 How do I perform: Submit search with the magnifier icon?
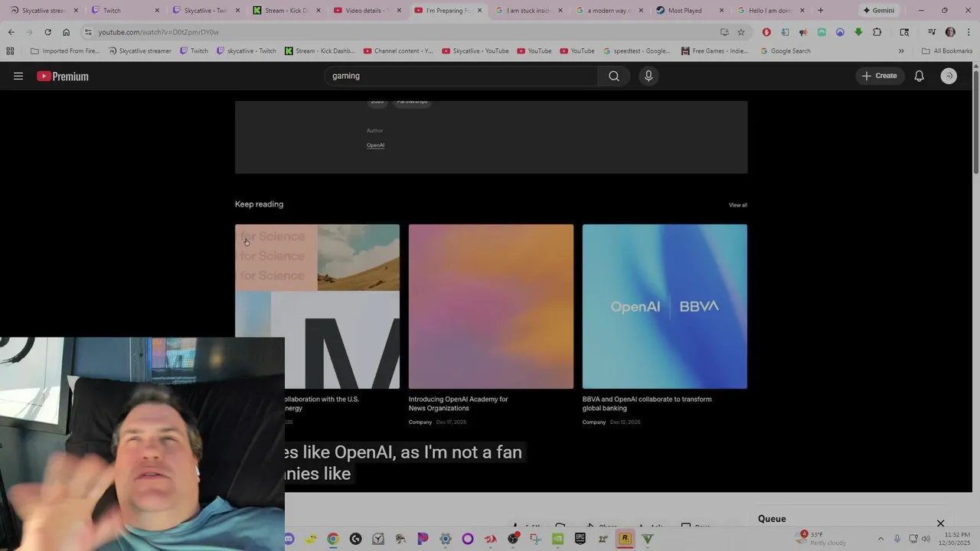tap(614, 76)
